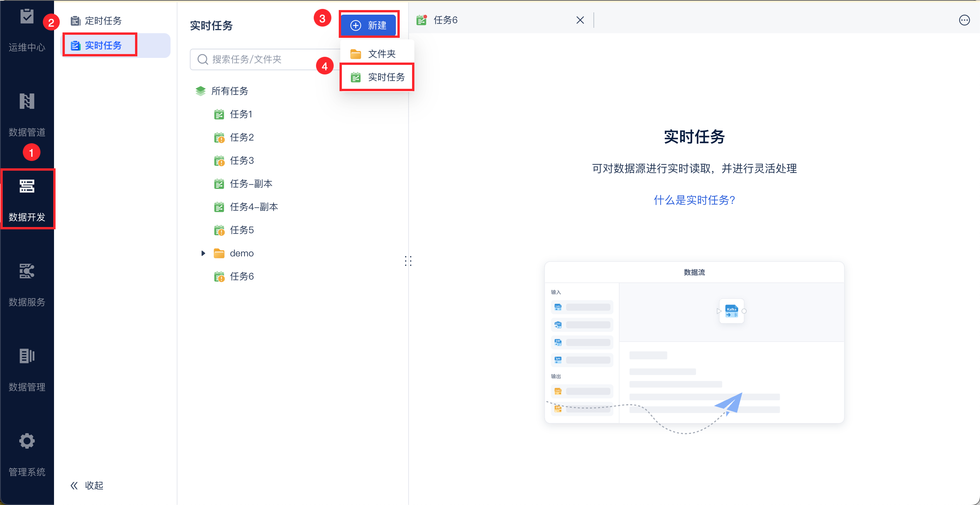
Task: Choose 文件夹 from the new menu
Action: pyautogui.click(x=377, y=54)
